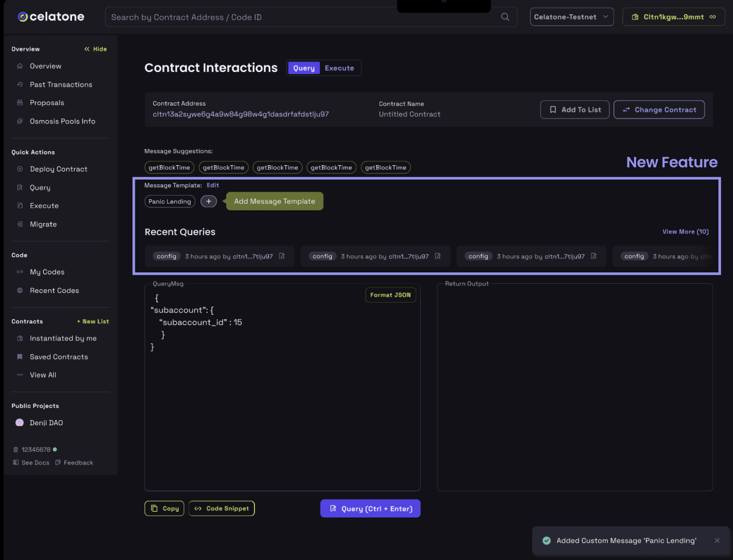Copy the query message
The height and width of the screenshot is (560, 733).
point(165,509)
